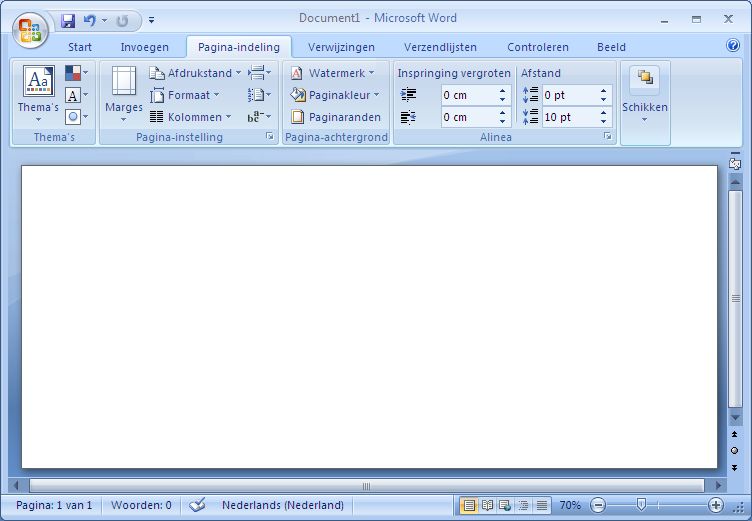Switch to Full Screen Reading view
Screen dimensions: 752x521
pos(487,505)
